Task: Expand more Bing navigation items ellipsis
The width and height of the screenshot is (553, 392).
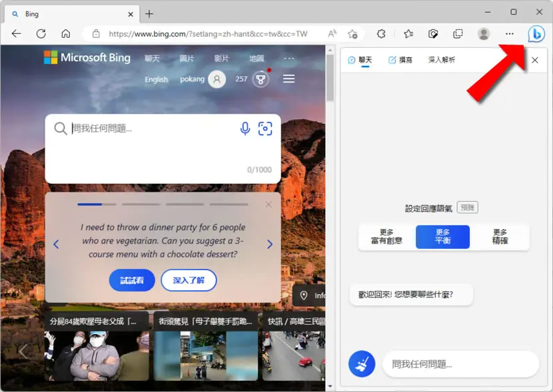Action: tap(289, 59)
